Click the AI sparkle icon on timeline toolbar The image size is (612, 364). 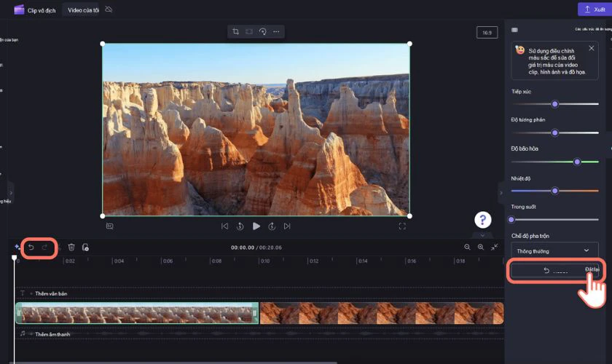(x=17, y=247)
